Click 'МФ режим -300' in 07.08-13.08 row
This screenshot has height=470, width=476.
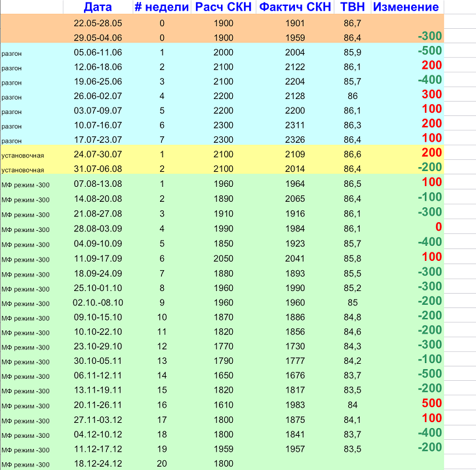click(x=26, y=185)
